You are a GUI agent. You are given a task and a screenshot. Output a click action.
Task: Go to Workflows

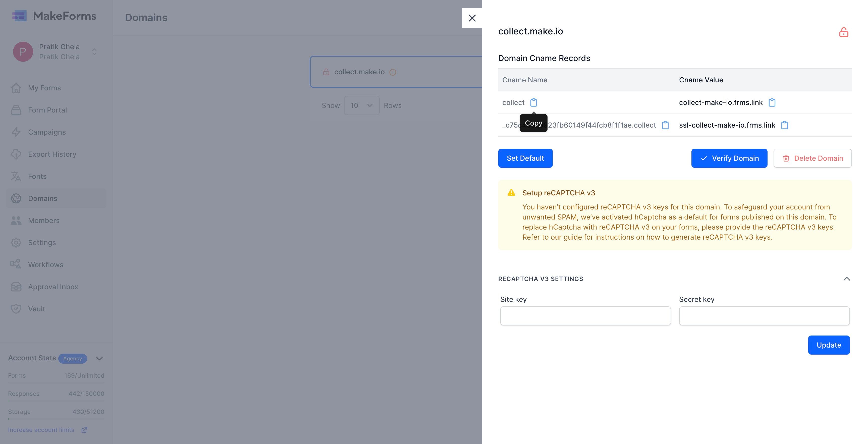click(x=56, y=265)
